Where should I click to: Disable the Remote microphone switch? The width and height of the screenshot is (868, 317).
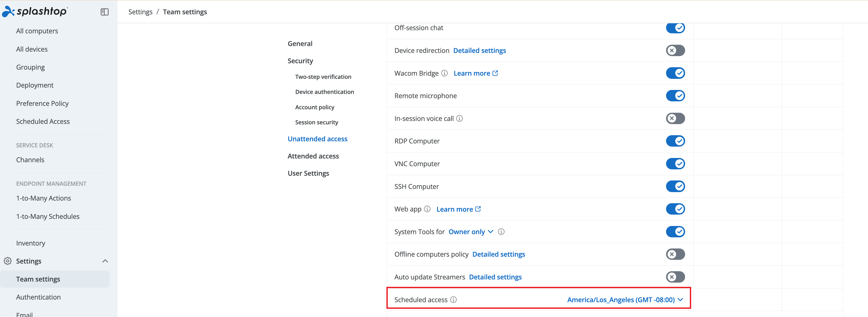(x=675, y=96)
